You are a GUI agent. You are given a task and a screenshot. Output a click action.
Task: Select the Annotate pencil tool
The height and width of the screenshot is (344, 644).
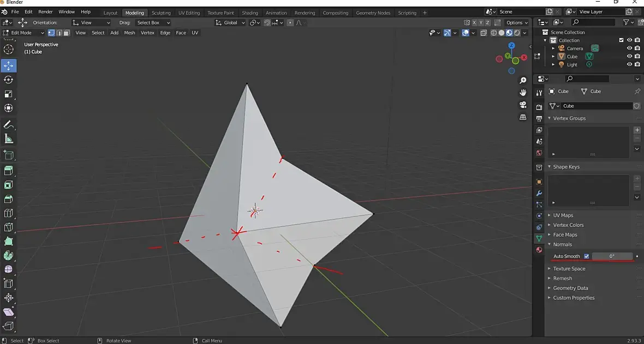click(9, 125)
